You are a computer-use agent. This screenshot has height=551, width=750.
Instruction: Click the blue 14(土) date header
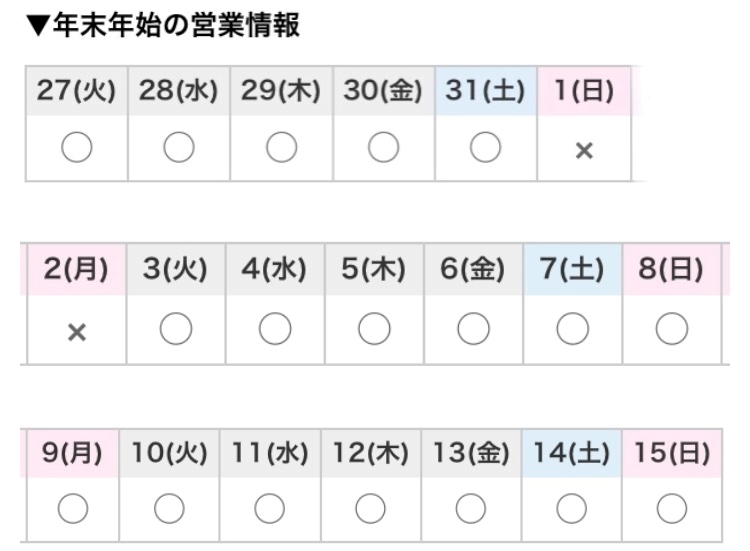point(571,452)
